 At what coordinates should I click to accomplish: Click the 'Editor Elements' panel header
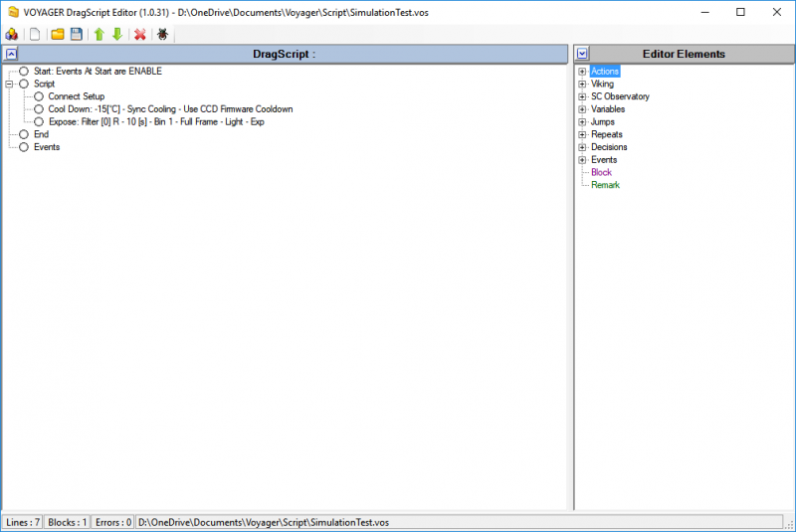click(x=684, y=54)
